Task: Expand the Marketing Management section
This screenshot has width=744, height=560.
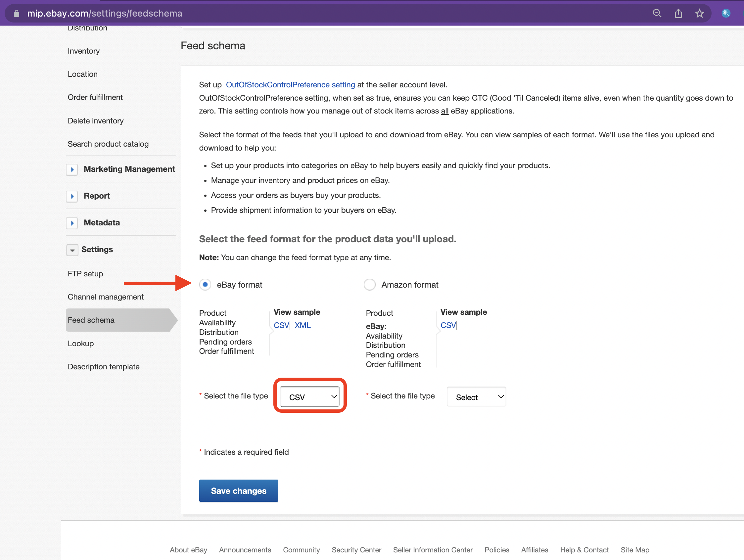Action: pyautogui.click(x=72, y=169)
